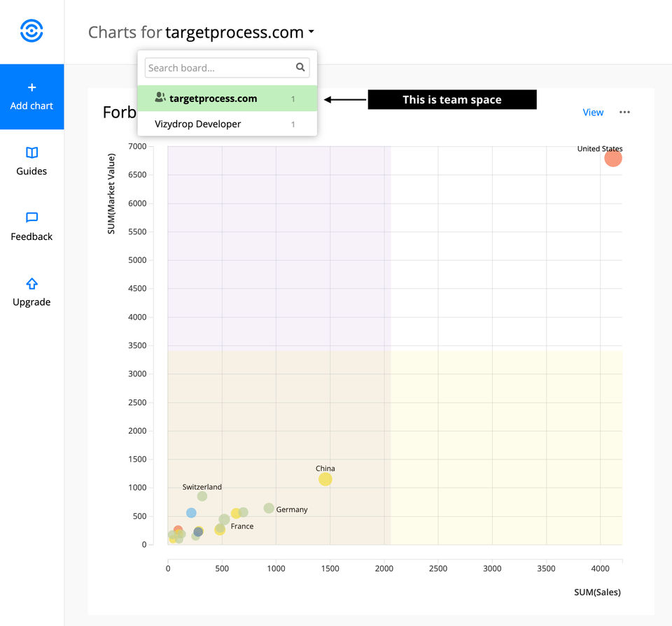Open Feedback via the chat icon
Viewport: 672px width, 626px height.
[x=31, y=218]
